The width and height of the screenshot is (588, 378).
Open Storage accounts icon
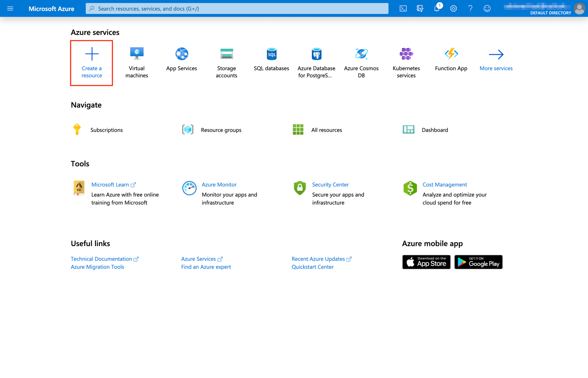(x=226, y=54)
